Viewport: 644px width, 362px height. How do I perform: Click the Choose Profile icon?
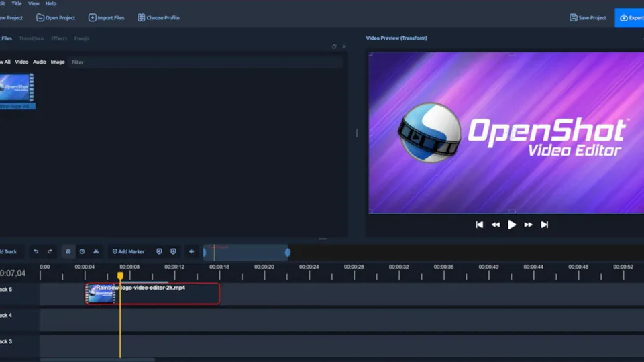(142, 17)
